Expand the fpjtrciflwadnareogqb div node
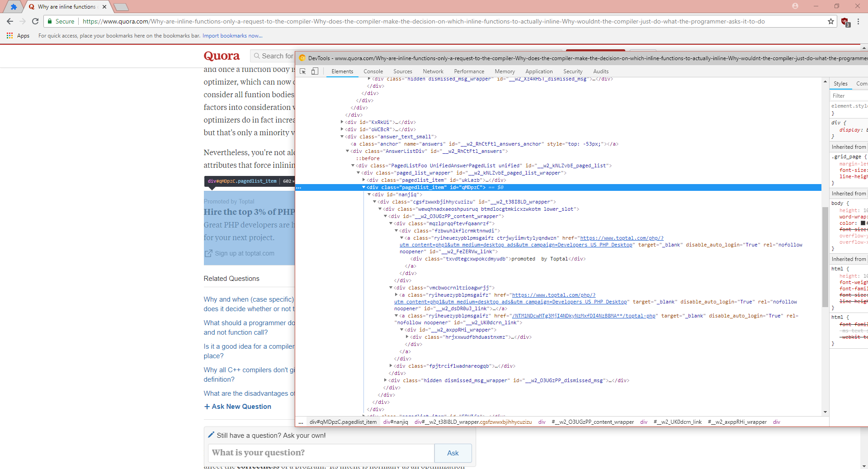The image size is (868, 469). (x=391, y=366)
